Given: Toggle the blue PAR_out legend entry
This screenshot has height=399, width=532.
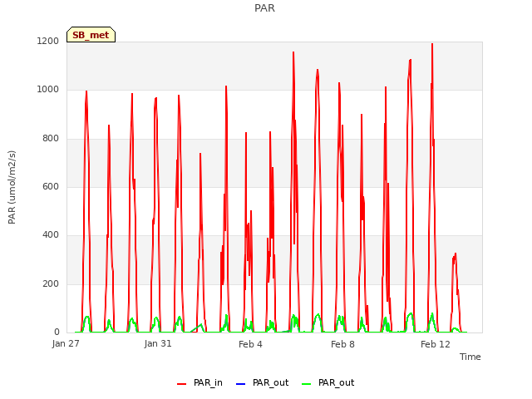Looking at the screenshot, I should click(262, 383).
